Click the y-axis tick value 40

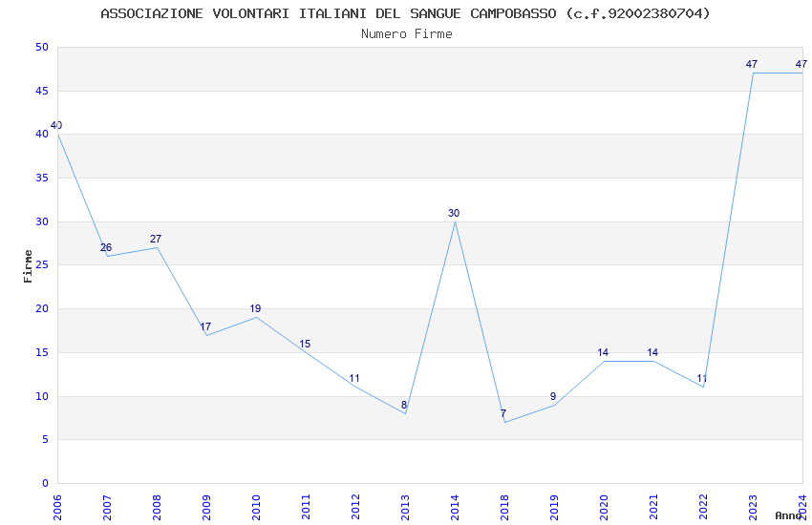(x=42, y=134)
